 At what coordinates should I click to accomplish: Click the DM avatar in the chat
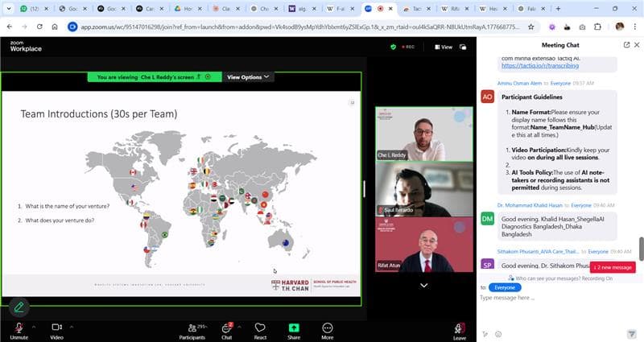pos(488,219)
